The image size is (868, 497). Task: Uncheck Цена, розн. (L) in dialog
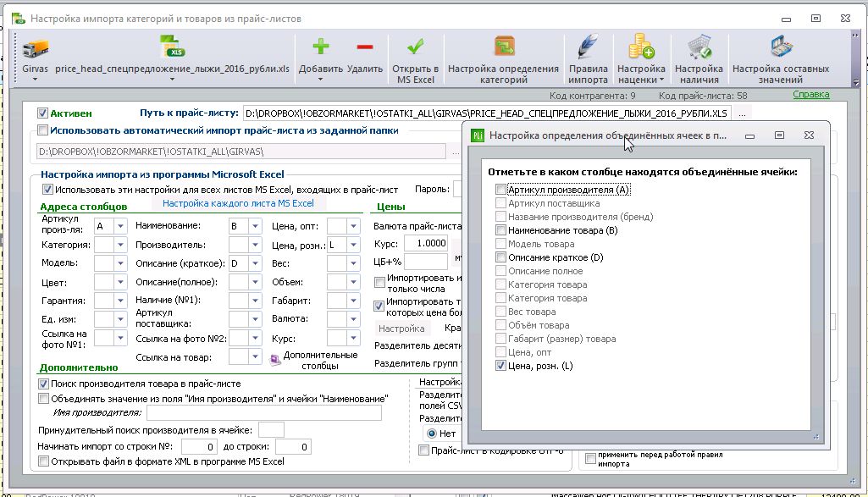tap(500, 366)
